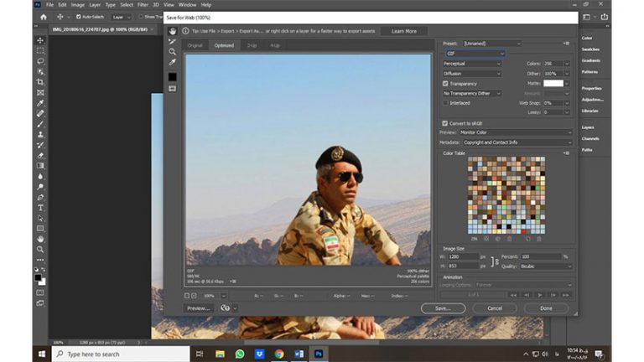Open the Preview Monitor Color dropdown
The image size is (644, 362).
click(516, 132)
